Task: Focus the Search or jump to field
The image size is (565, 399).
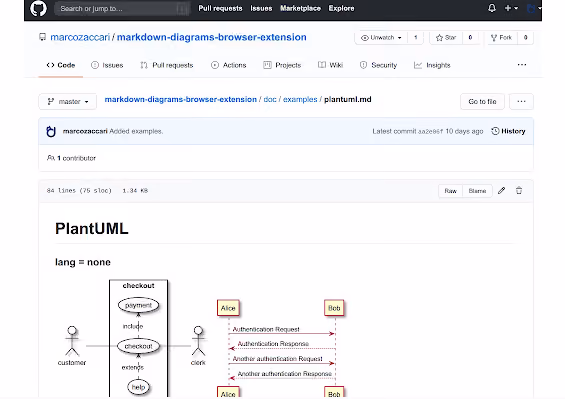Action: coord(122,8)
